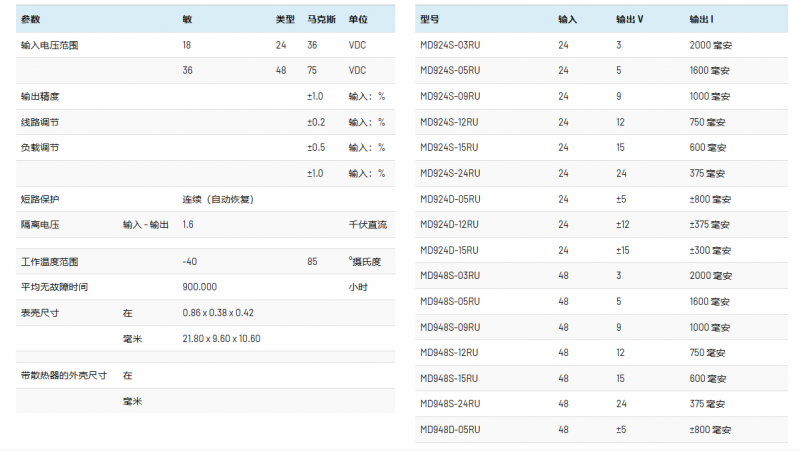The height and width of the screenshot is (451, 800).
Task: Select the MD948D-05RU model name
Action: click(450, 430)
